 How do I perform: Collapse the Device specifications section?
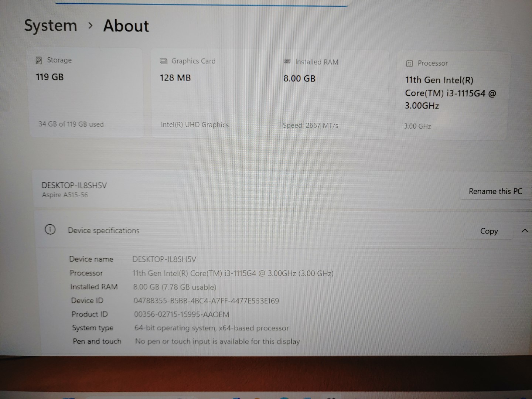pos(524,231)
